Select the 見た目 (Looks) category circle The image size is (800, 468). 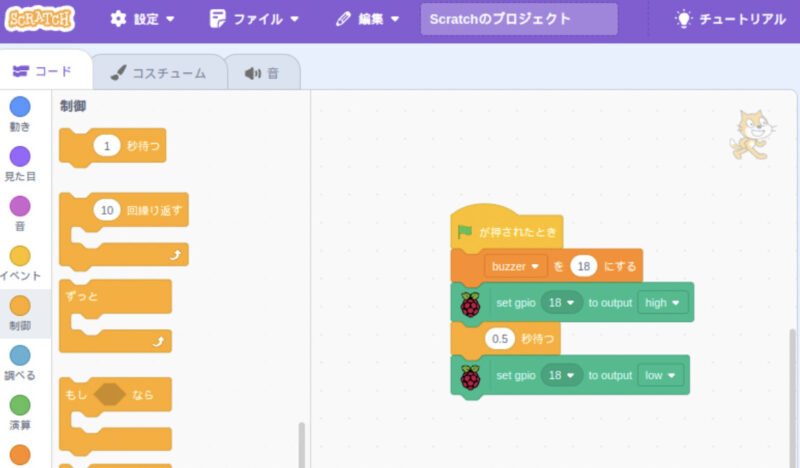pyautogui.click(x=20, y=157)
